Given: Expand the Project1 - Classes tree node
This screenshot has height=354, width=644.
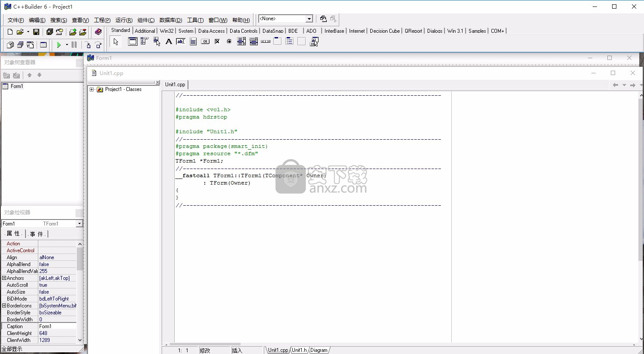Looking at the screenshot, I should [x=91, y=89].
